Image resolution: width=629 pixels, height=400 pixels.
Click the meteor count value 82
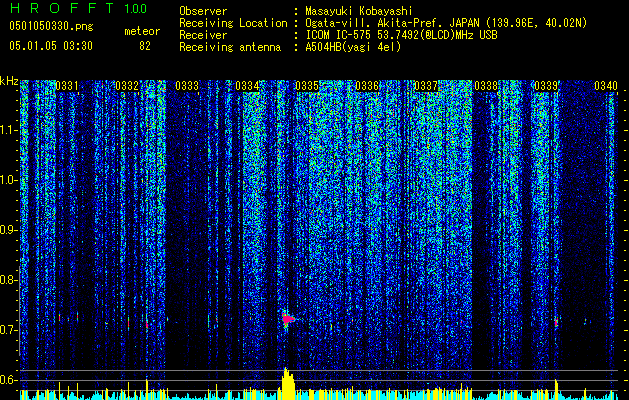tap(145, 46)
